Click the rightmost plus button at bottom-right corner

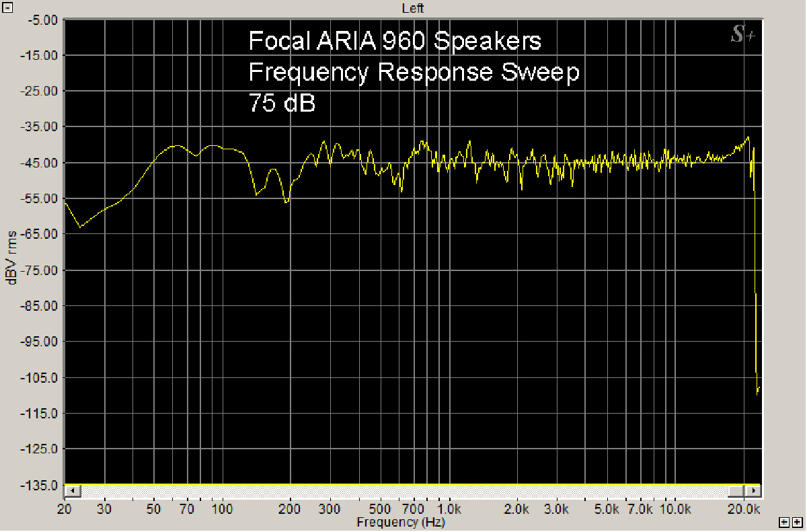(797, 522)
